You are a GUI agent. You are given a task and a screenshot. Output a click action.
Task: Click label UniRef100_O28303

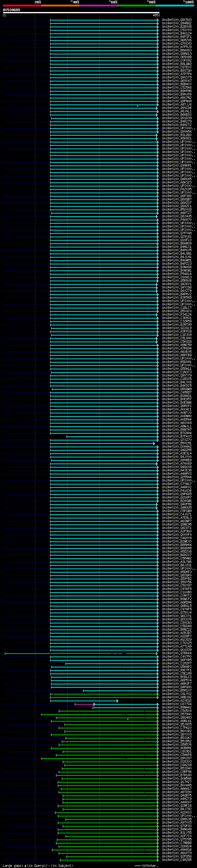[177, 761]
